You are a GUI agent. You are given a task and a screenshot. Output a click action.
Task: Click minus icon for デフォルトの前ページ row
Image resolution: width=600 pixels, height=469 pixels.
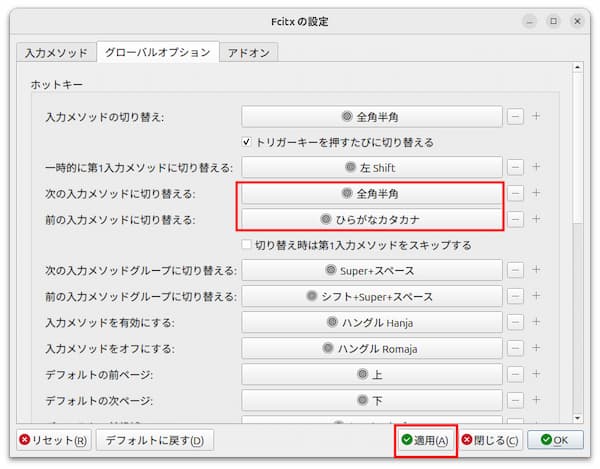point(515,374)
